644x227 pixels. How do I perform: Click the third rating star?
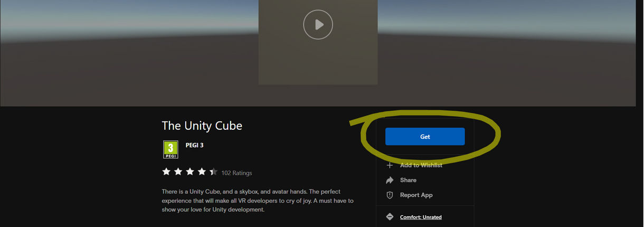tap(190, 172)
